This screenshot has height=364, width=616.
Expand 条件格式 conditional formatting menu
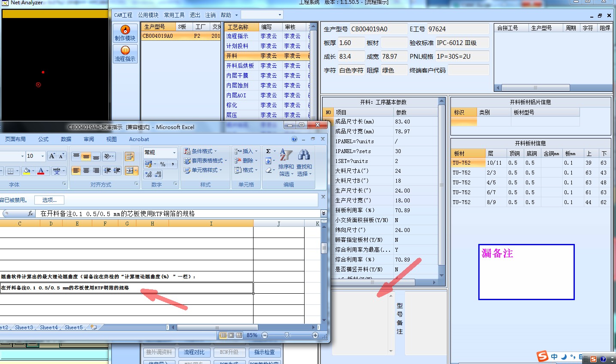coord(200,151)
